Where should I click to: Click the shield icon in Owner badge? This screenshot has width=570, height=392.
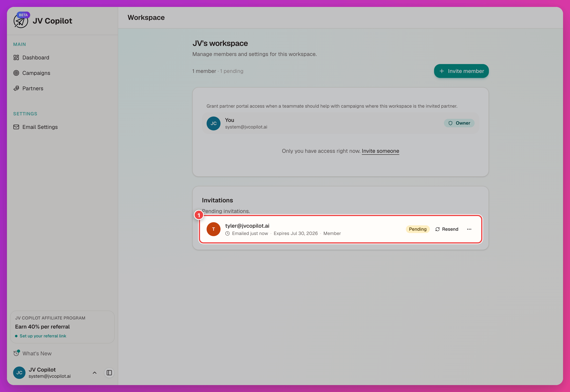(450, 123)
